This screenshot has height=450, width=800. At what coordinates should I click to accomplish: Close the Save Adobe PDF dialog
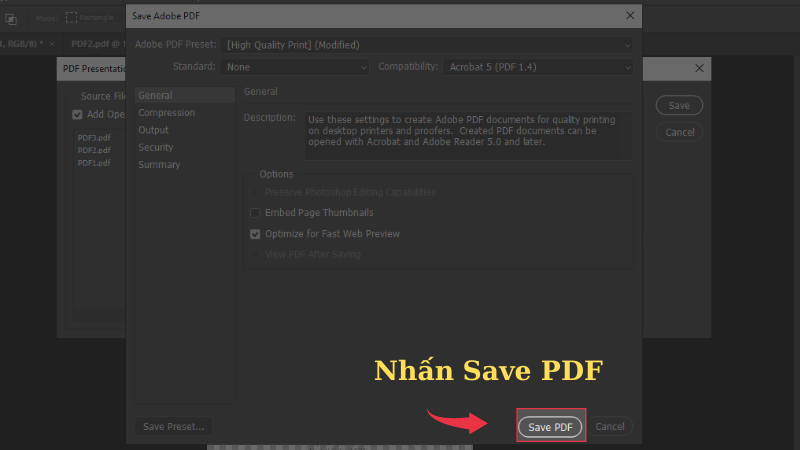click(x=630, y=16)
